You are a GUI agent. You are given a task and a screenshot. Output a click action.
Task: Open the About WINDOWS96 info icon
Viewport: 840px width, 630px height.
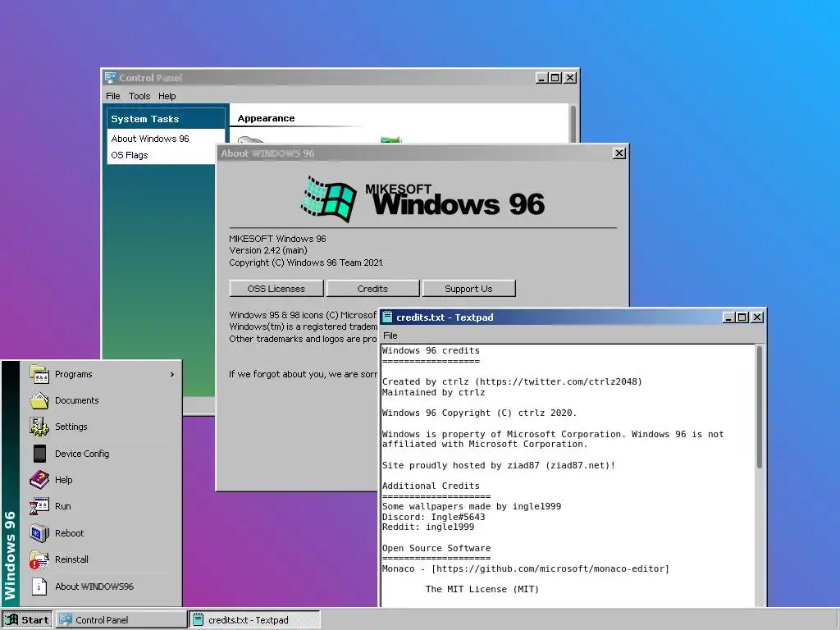pyautogui.click(x=39, y=586)
